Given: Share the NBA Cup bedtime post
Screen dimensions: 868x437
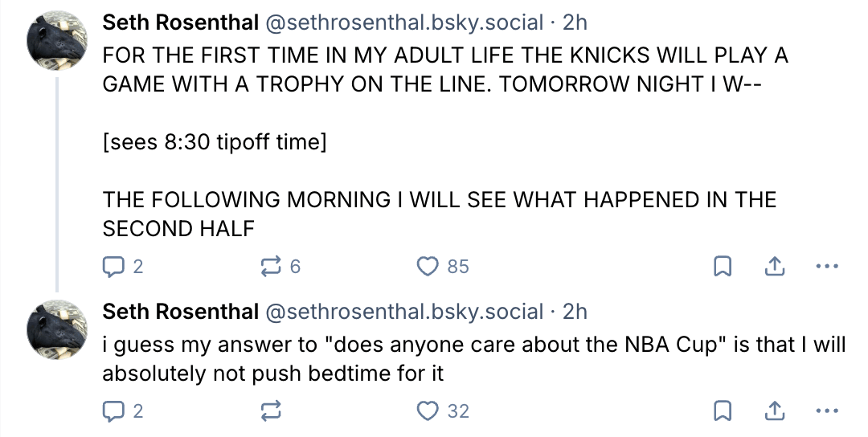Looking at the screenshot, I should pyautogui.click(x=775, y=411).
